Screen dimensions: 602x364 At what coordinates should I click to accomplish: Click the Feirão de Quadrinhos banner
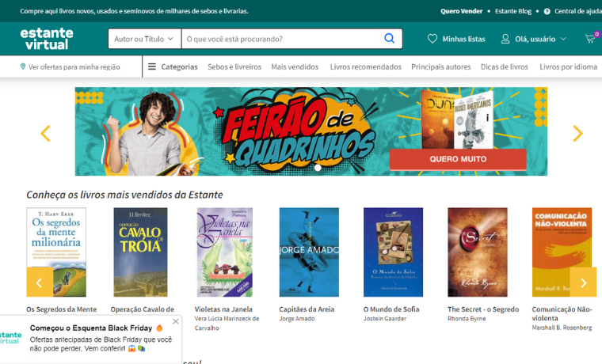[311, 131]
